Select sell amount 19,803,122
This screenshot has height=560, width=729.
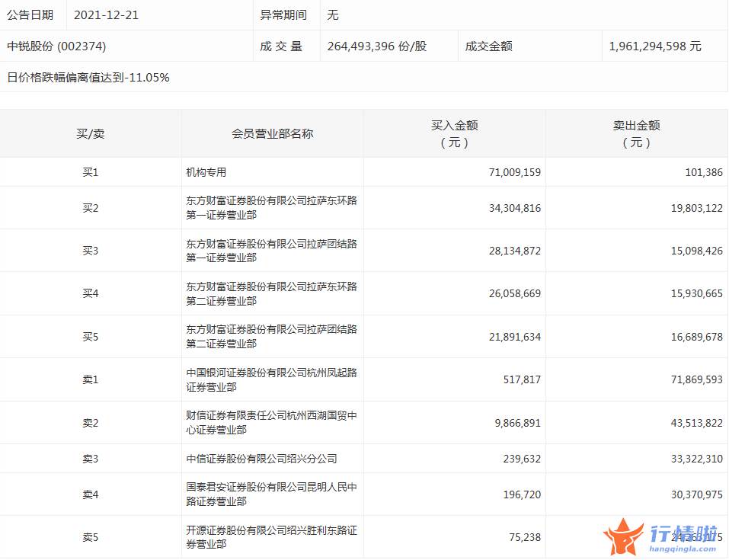pyautogui.click(x=696, y=208)
